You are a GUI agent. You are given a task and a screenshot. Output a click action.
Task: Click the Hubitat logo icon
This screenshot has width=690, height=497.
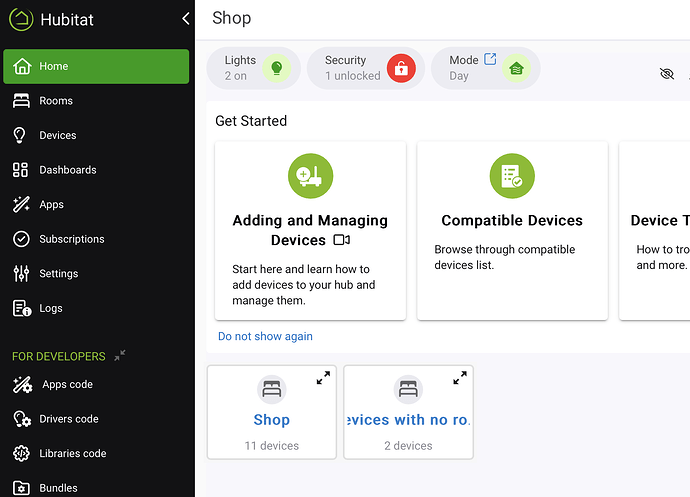[x=21, y=19]
